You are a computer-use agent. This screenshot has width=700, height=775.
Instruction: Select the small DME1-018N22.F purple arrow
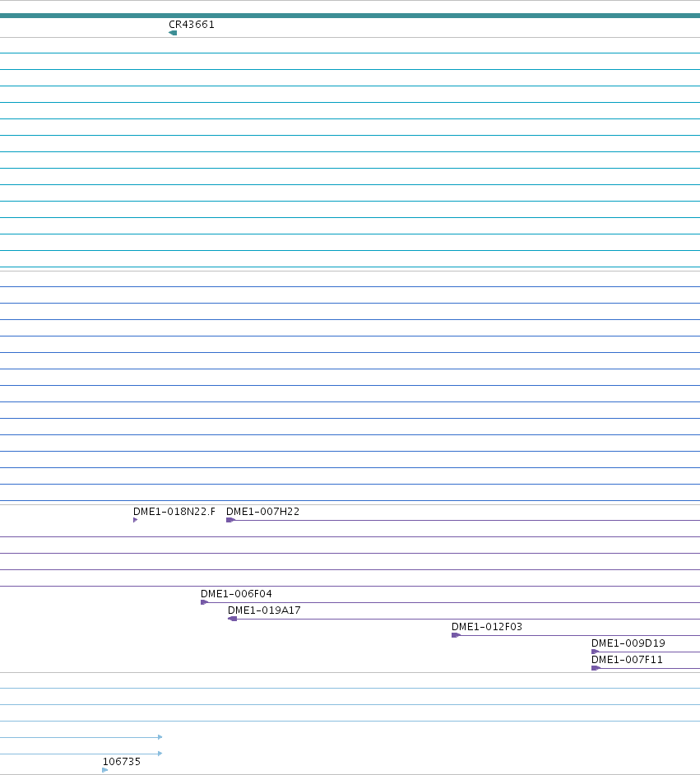pos(136,520)
